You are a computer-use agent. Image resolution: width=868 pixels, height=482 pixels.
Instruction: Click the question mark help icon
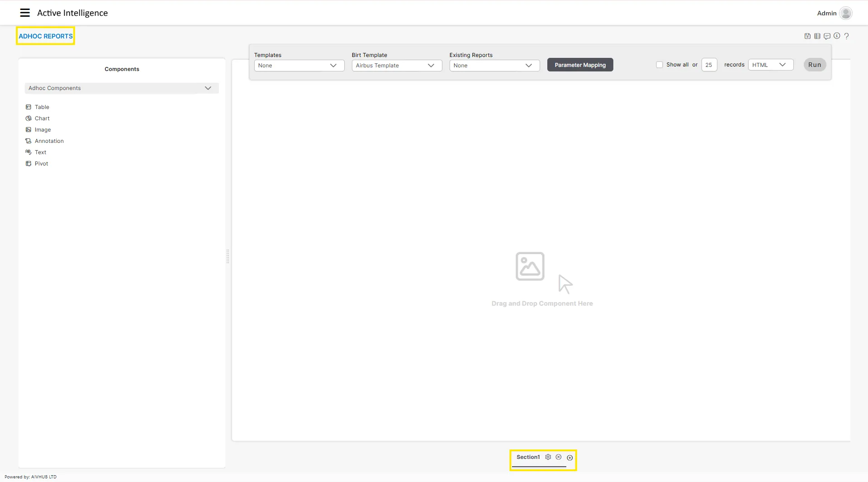tap(847, 36)
